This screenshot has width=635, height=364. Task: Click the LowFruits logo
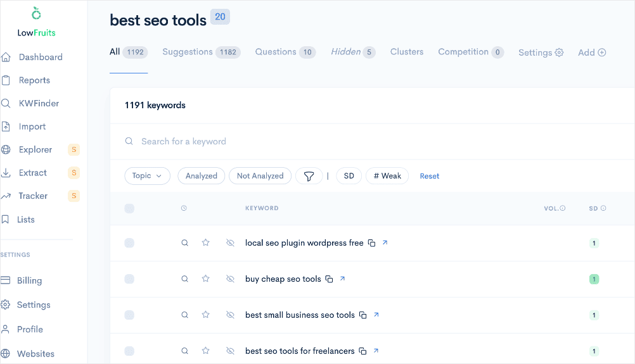(x=37, y=22)
